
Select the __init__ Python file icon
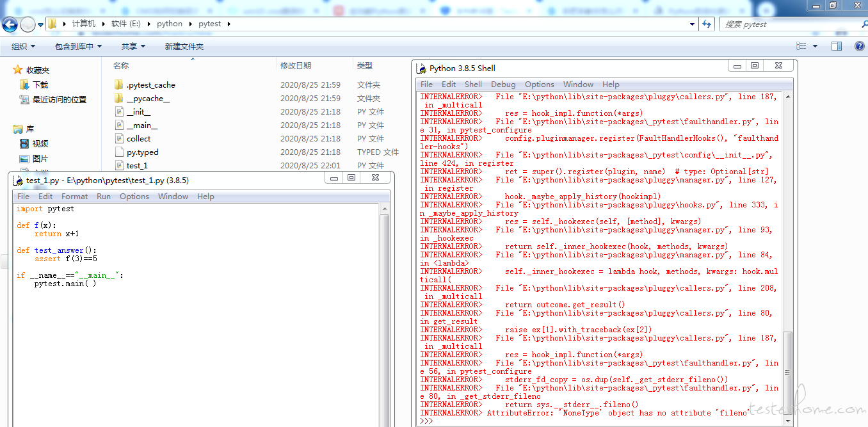point(119,111)
